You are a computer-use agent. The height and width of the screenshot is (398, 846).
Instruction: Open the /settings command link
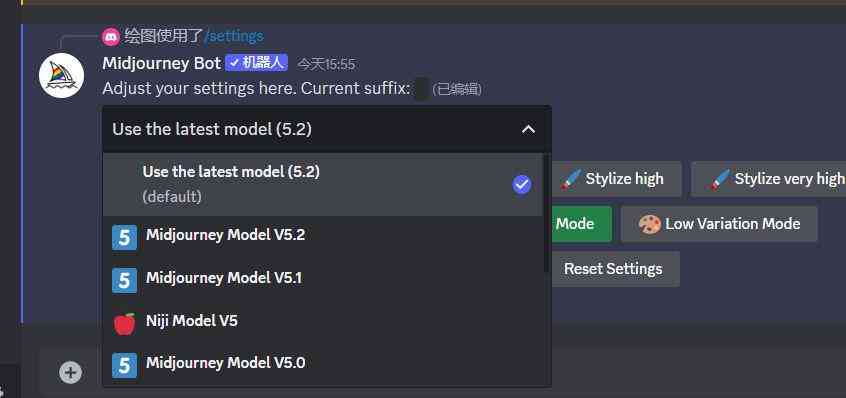tap(234, 37)
